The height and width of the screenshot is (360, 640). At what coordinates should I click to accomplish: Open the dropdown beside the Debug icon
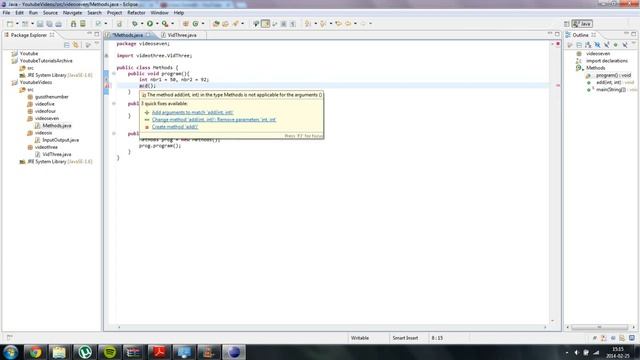coord(142,24)
